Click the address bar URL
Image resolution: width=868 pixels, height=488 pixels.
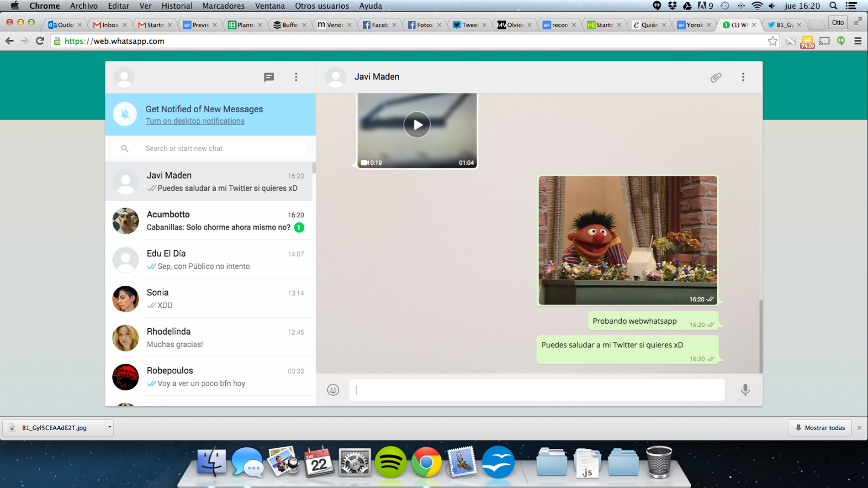pyautogui.click(x=114, y=41)
